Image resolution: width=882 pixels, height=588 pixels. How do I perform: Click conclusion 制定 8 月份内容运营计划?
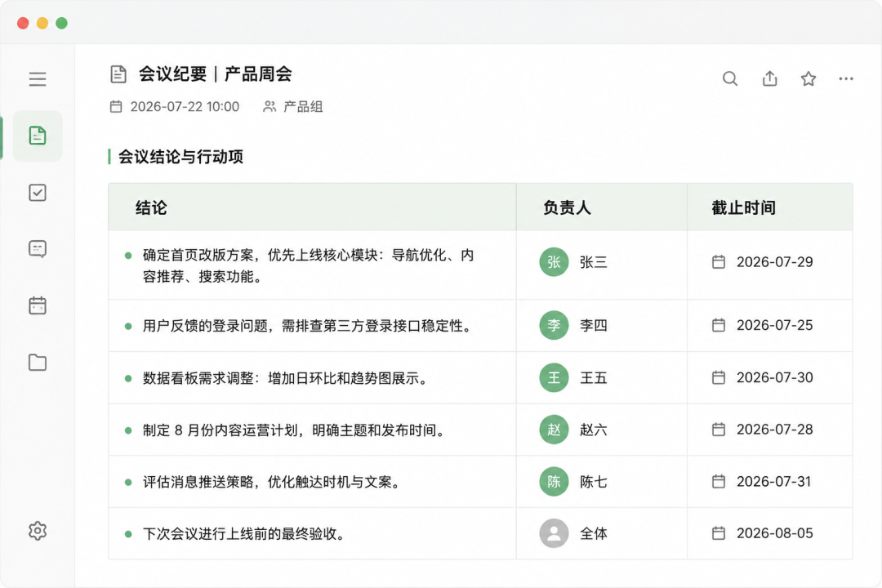click(296, 430)
